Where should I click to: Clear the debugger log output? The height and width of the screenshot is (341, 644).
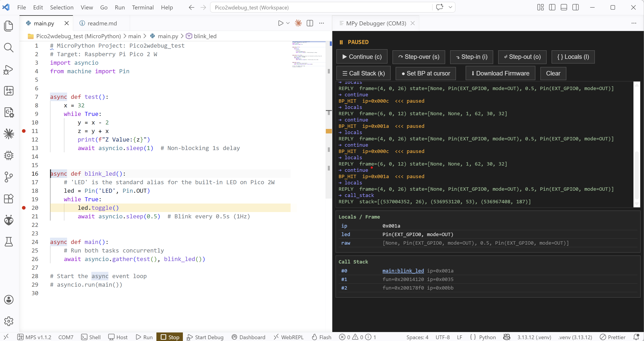553,73
